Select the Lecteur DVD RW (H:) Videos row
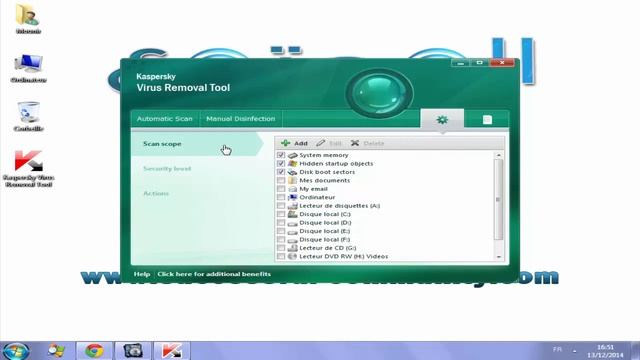640x360 pixels. pyautogui.click(x=344, y=256)
